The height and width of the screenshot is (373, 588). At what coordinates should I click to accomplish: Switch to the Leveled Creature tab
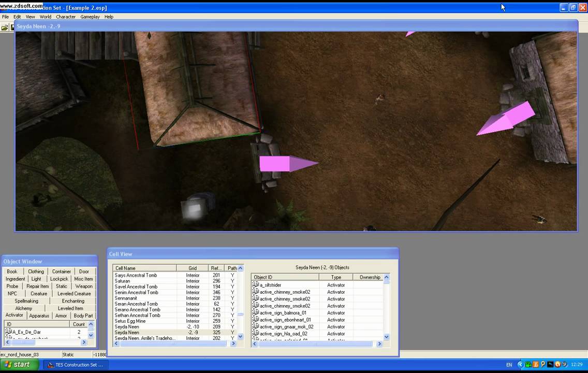tap(74, 293)
